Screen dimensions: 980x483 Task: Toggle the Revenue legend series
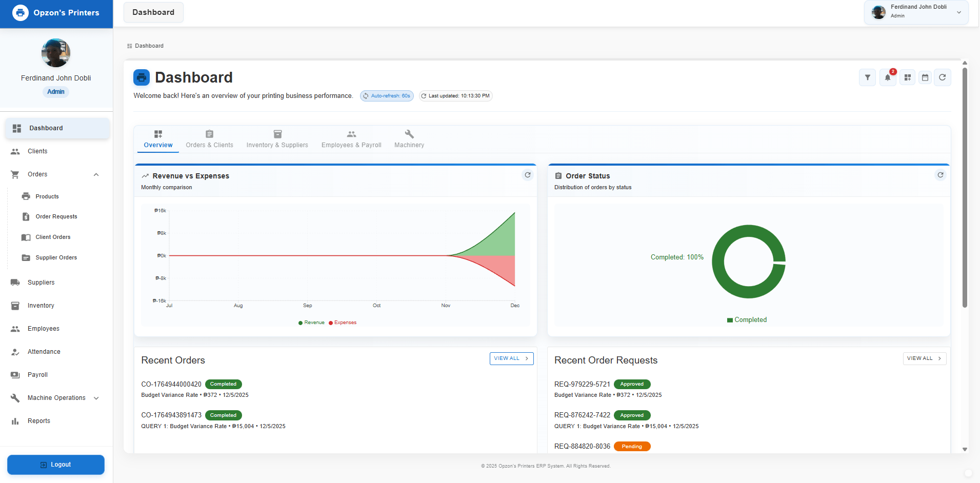(x=311, y=323)
